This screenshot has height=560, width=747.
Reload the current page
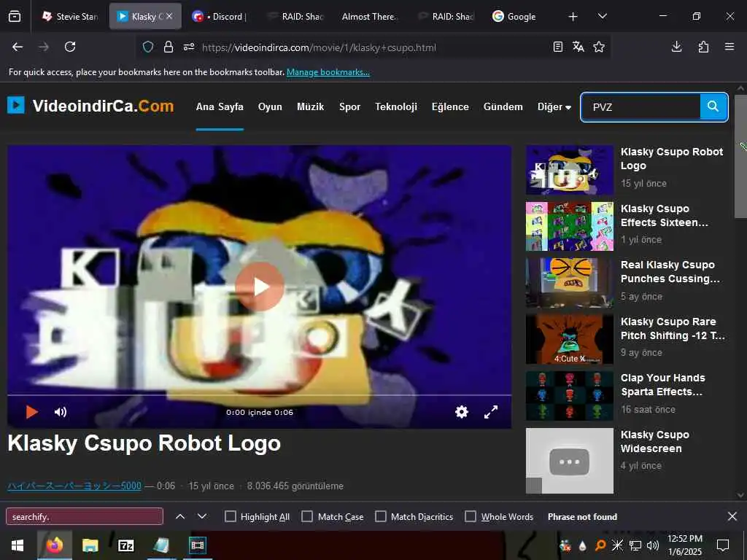[70, 47]
